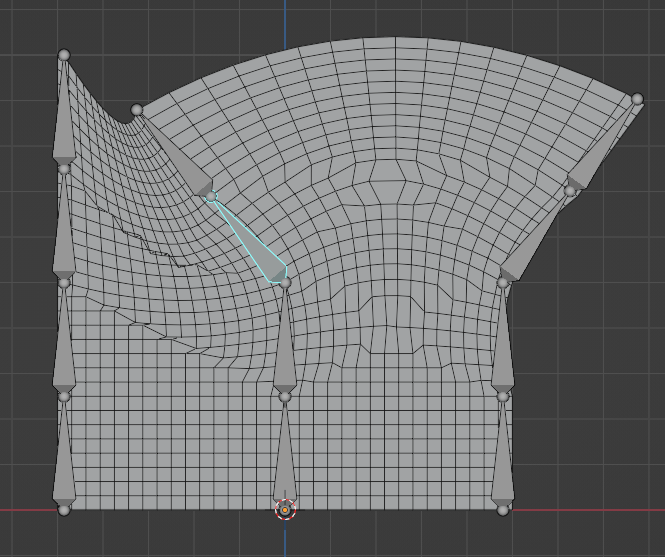Click the joint at mesh's bottom-left corner
Screen dimensions: 665x557
click(x=65, y=510)
